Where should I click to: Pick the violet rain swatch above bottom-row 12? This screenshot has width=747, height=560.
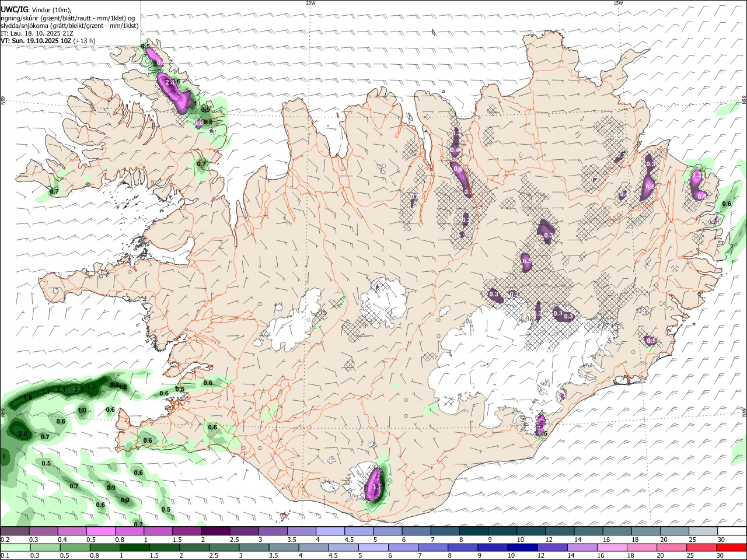pos(553,547)
